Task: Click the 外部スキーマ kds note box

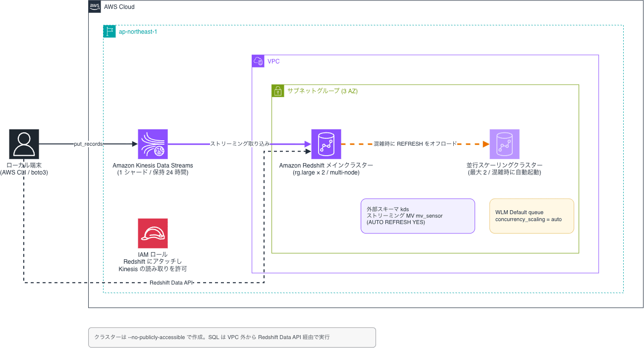Action: click(418, 216)
